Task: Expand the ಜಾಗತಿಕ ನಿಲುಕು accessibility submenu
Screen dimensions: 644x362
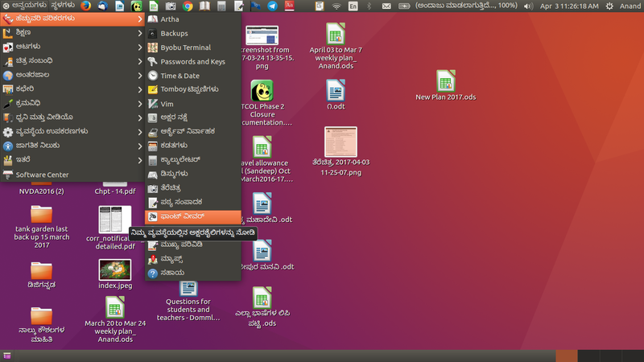Action: [72, 146]
